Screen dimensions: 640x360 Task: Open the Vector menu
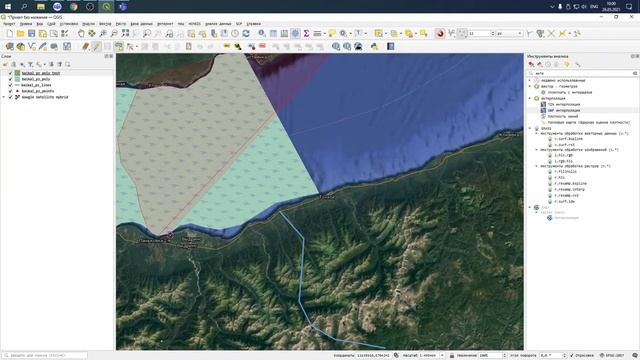pos(105,24)
